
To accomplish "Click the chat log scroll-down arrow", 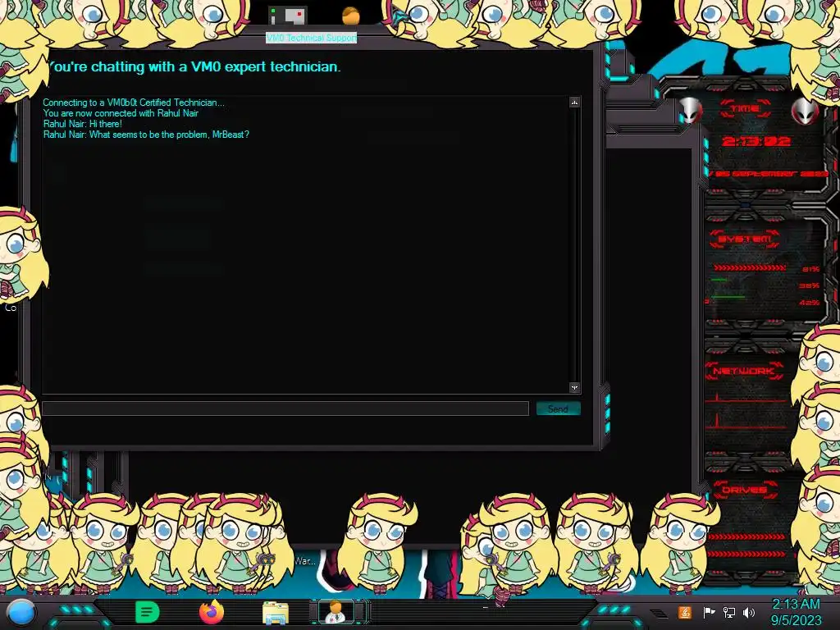I will 574,387.
